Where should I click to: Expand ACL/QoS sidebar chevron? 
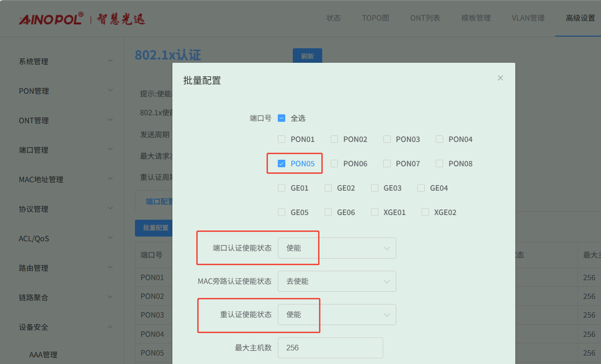(110, 238)
